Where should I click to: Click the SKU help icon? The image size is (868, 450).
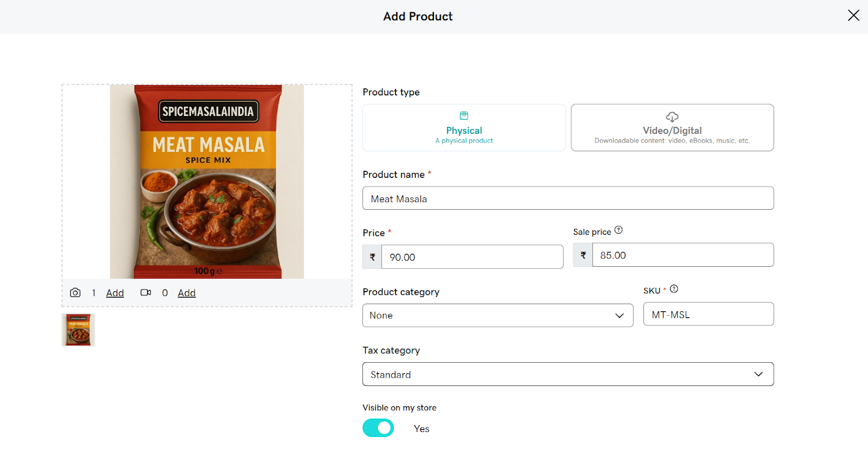click(674, 289)
